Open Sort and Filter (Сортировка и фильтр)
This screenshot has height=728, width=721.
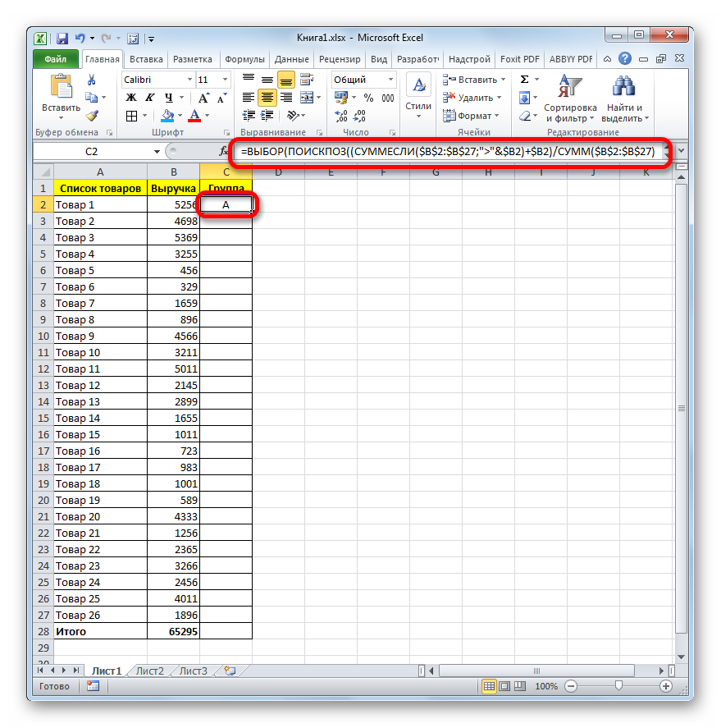pyautogui.click(x=570, y=98)
